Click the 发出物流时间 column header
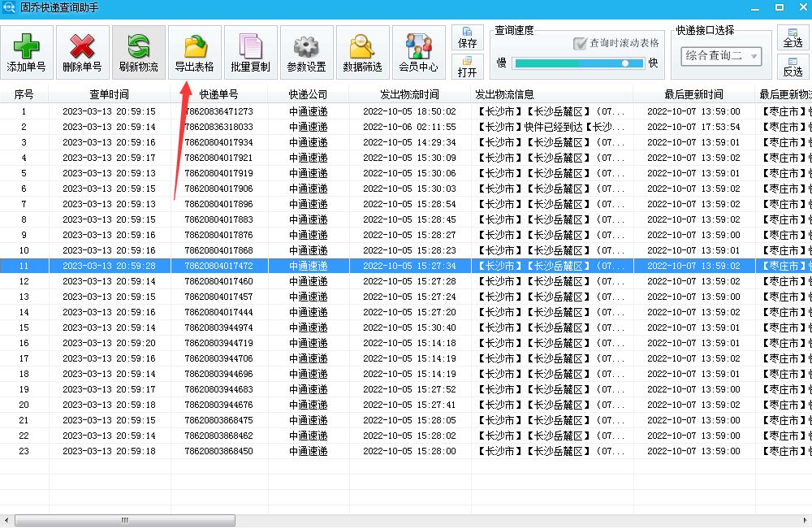Screen dimensions: 812x529 click(410, 94)
